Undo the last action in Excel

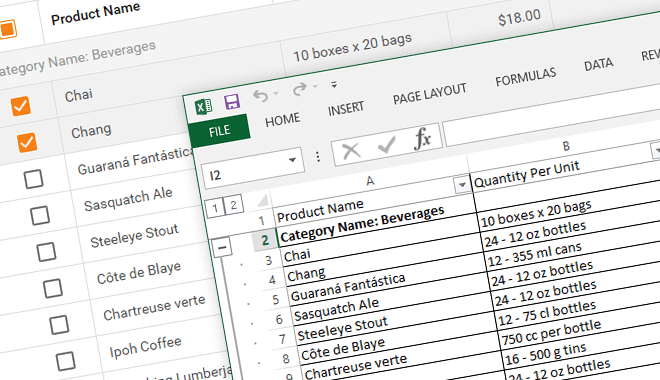[261, 96]
